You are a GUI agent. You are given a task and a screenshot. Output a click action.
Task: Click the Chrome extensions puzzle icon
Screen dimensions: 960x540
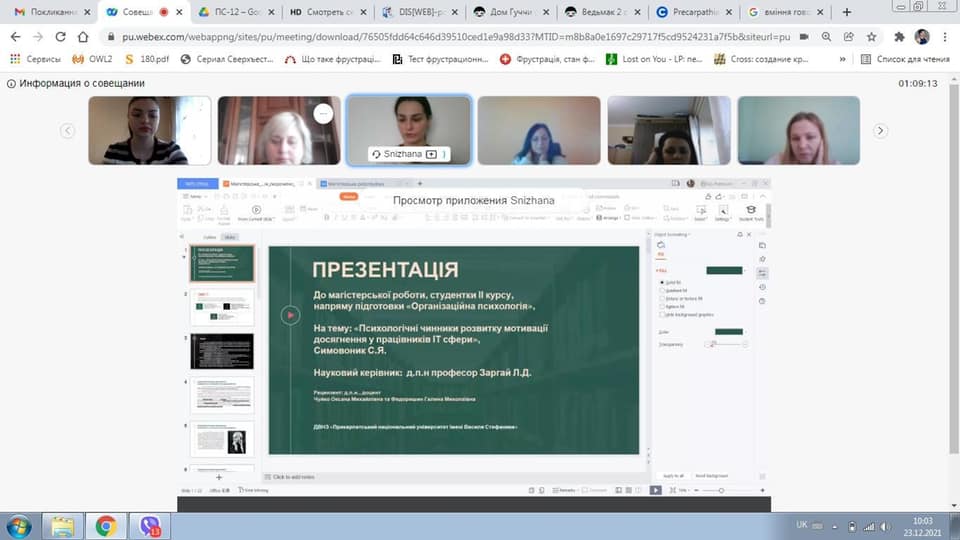pyautogui.click(x=898, y=37)
